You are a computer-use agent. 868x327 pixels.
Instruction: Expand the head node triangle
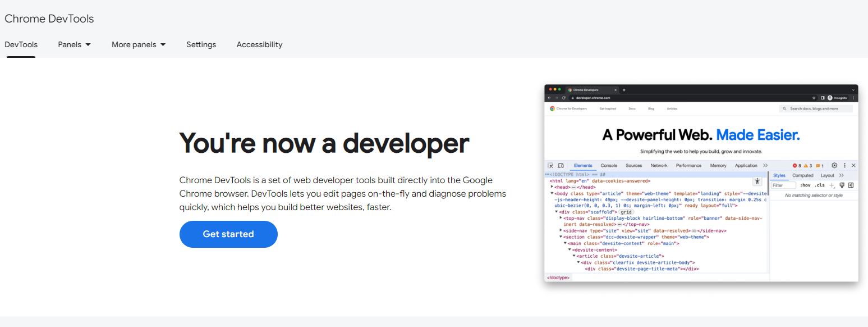[552, 187]
